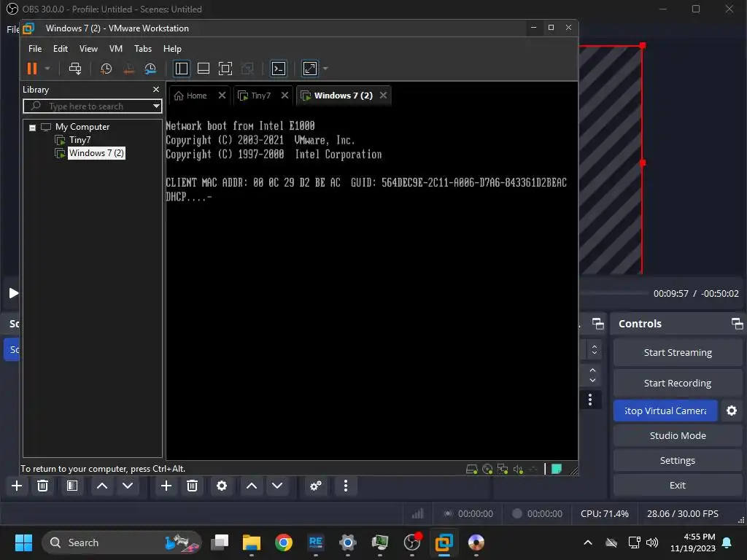747x560 pixels.
Task: Open the snapshot manager icon
Action: click(x=150, y=69)
